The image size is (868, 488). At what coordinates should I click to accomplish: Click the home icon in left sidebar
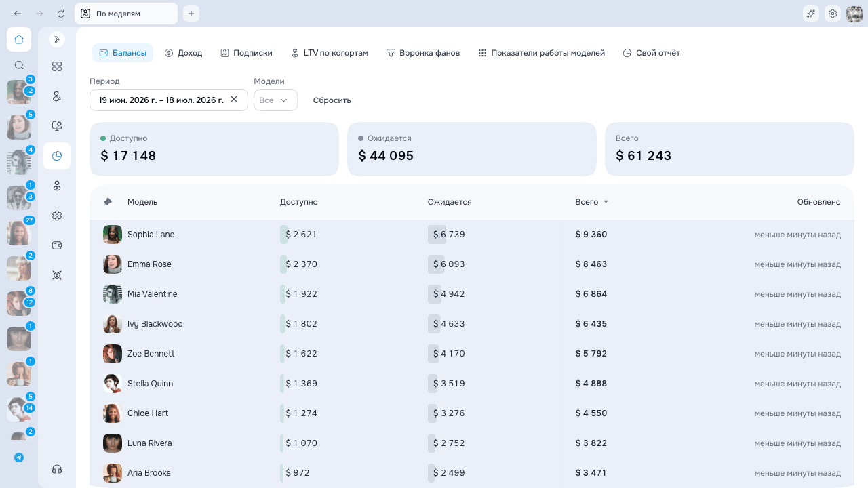[x=19, y=39]
